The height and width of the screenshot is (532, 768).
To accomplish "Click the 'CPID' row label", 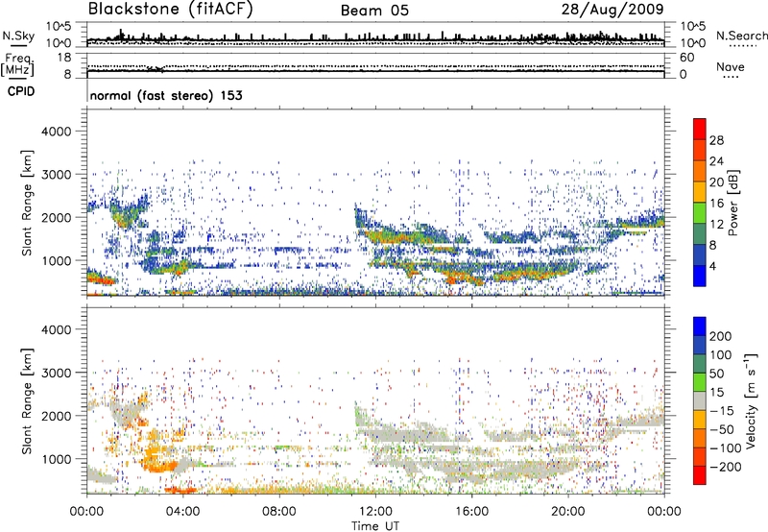I will tap(21, 91).
